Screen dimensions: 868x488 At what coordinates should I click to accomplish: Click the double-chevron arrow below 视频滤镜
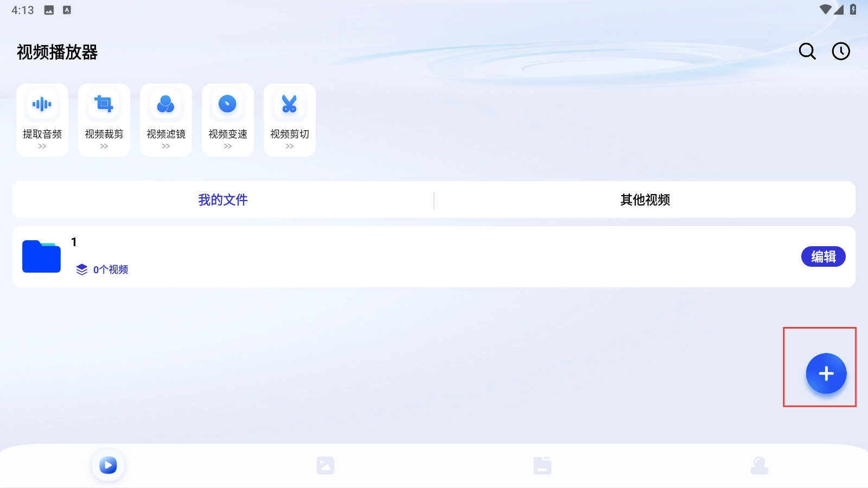pos(166,146)
